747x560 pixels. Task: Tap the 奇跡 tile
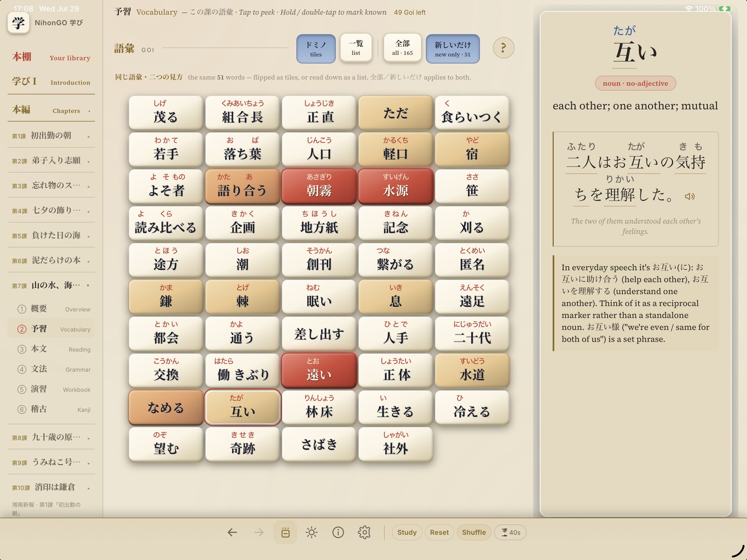tap(242, 444)
